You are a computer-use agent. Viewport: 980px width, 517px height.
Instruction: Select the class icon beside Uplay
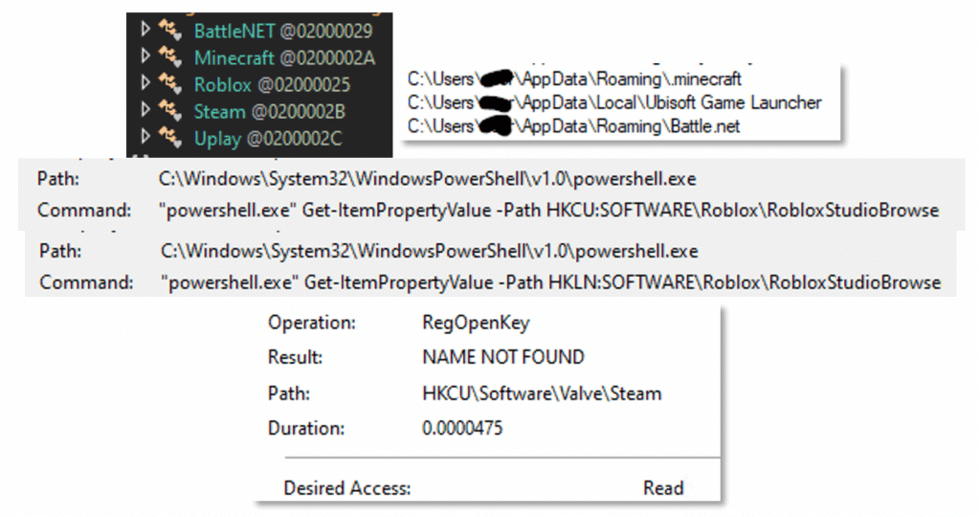tap(170, 139)
